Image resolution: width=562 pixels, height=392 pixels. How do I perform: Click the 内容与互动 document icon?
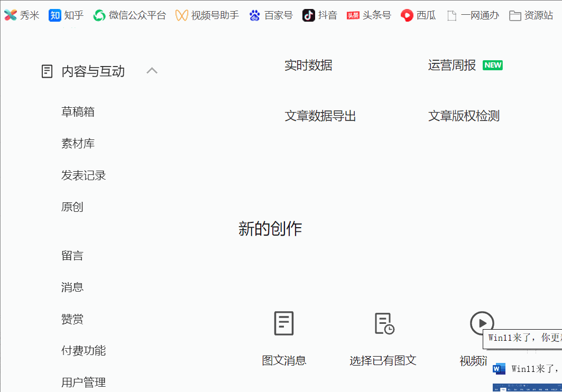[47, 71]
